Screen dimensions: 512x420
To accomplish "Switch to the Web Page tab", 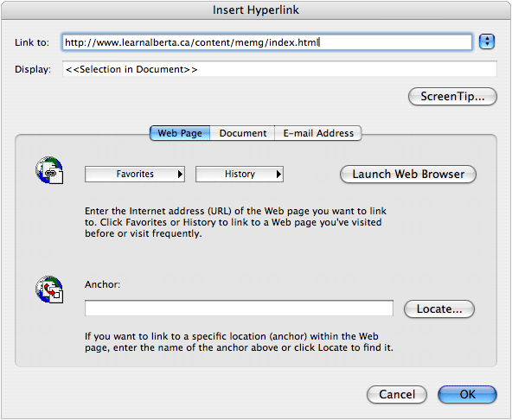I will [180, 133].
